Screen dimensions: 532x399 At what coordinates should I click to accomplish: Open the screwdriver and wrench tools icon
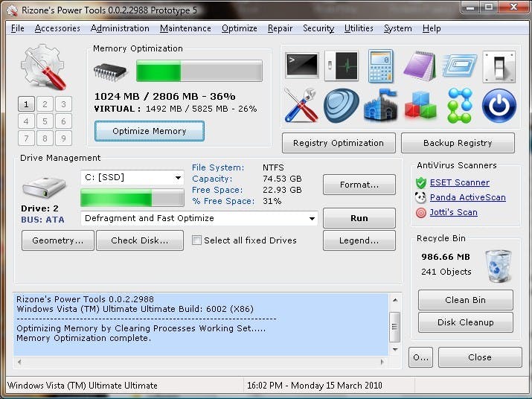tap(301, 105)
